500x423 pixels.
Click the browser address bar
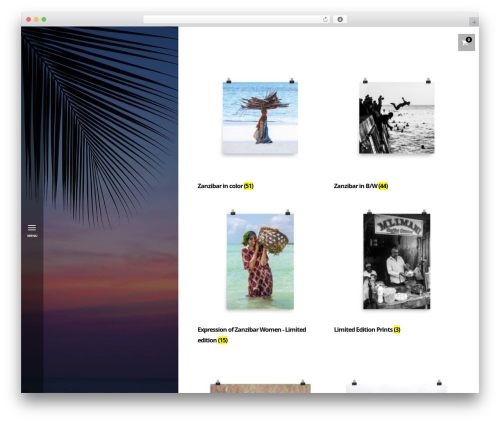click(x=236, y=20)
